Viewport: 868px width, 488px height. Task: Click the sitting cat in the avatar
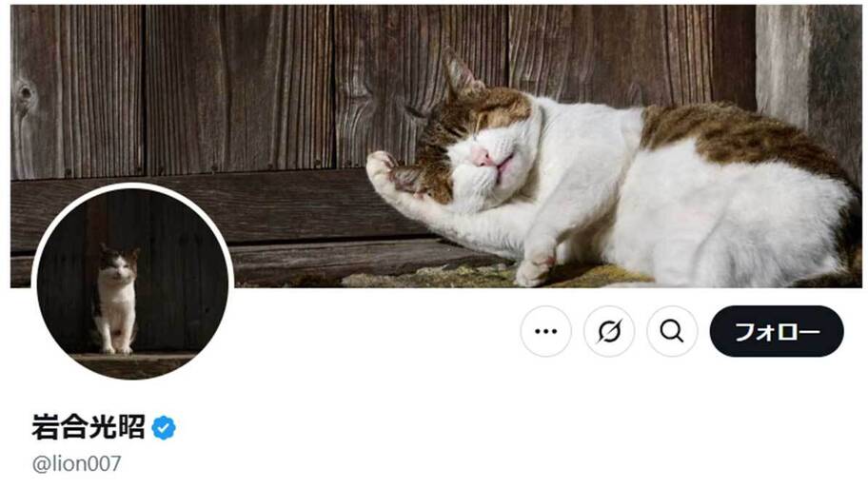[x=116, y=300]
